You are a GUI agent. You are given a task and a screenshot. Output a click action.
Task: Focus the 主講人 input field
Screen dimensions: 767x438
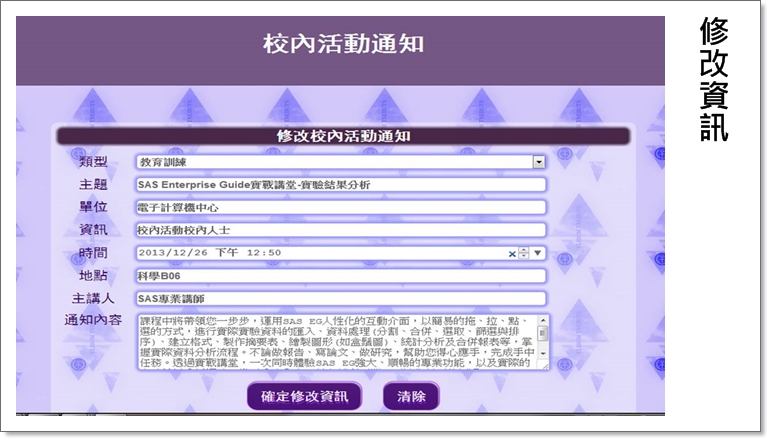coord(340,298)
